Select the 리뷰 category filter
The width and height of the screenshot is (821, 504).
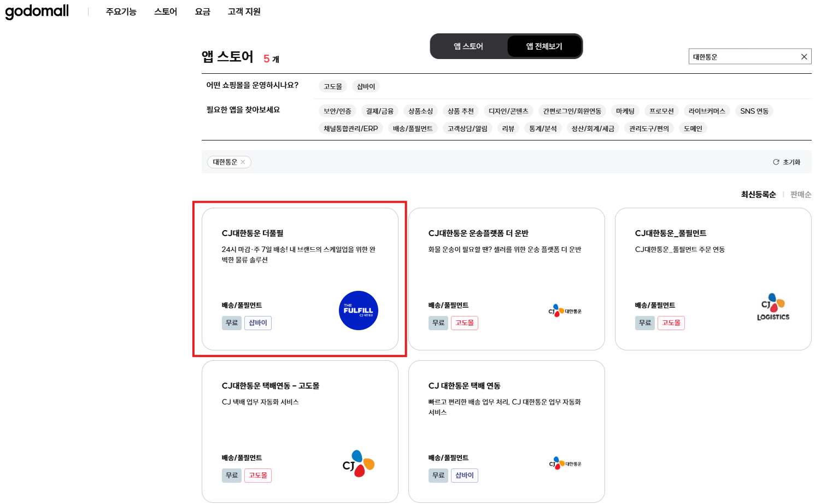click(x=508, y=128)
